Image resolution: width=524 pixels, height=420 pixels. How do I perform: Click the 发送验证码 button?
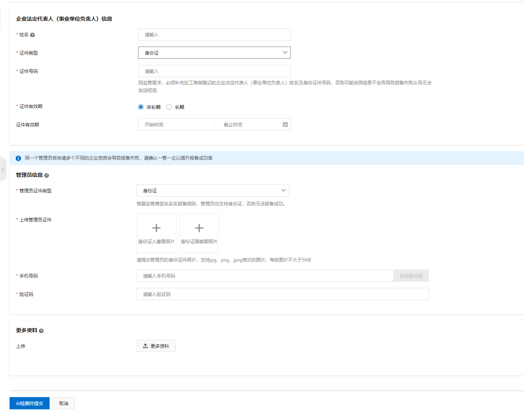point(411,276)
